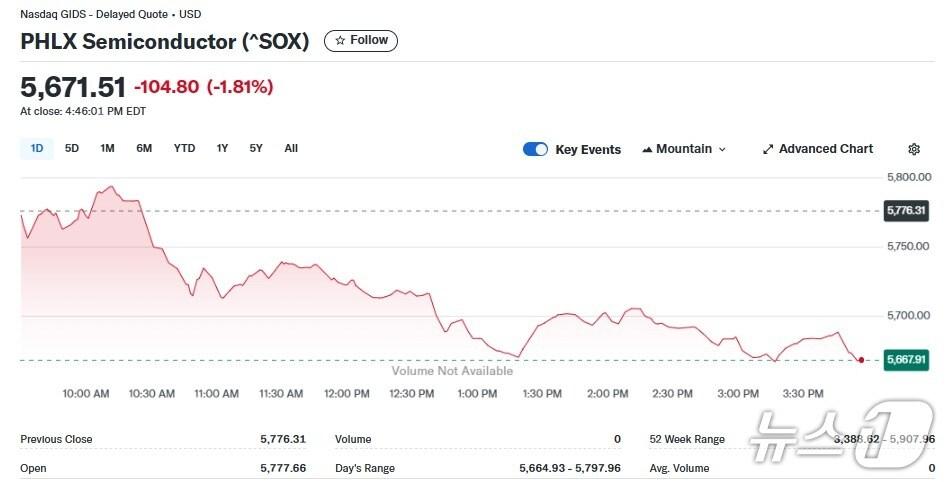
Task: Click the green 5,667.91 current price tag
Action: [906, 360]
